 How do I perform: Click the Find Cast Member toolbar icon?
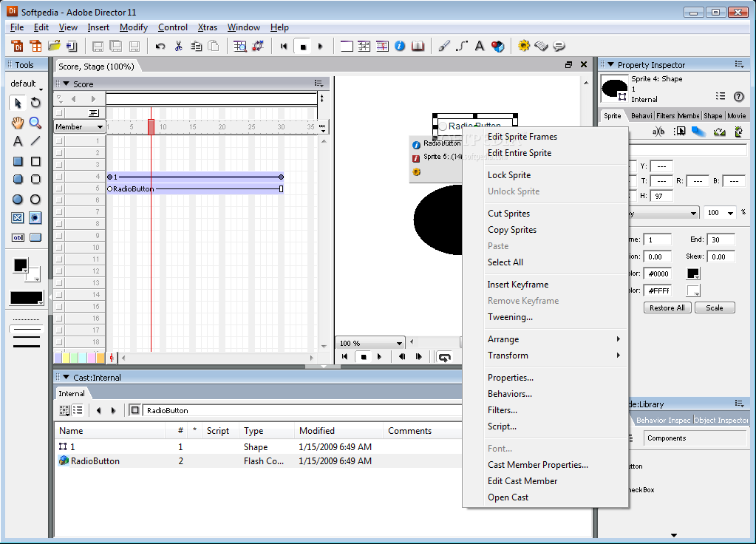[x=239, y=47]
